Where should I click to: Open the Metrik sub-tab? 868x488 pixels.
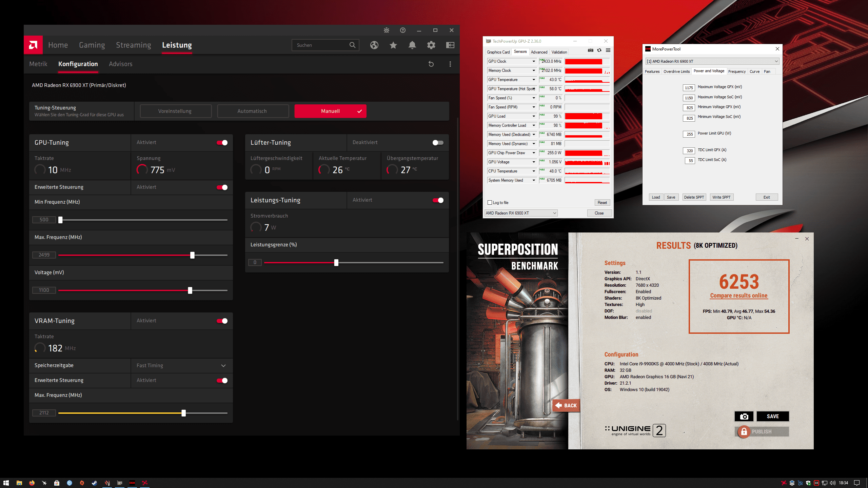point(38,64)
